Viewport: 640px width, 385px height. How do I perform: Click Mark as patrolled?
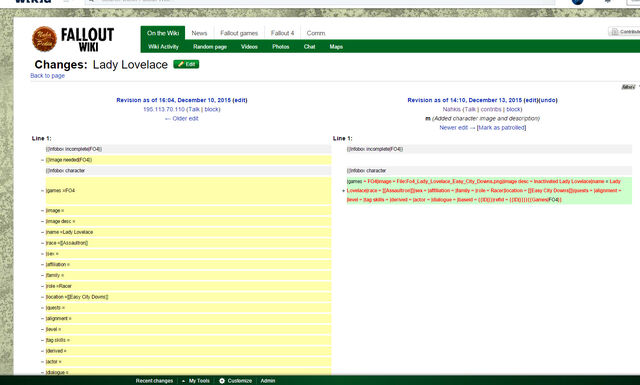point(502,128)
